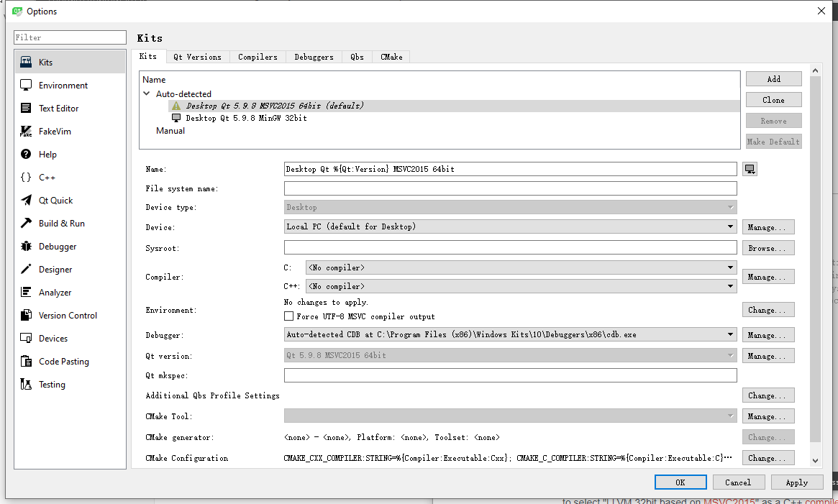Select the Qt Quick paper plane icon
The height and width of the screenshot is (504, 838).
[x=26, y=200]
